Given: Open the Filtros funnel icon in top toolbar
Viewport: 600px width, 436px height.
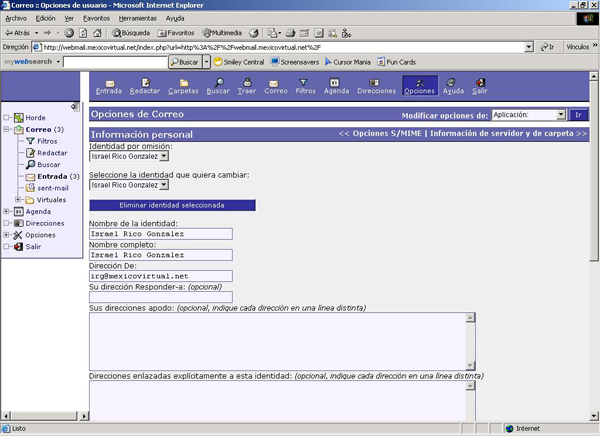Looking at the screenshot, I should (305, 87).
